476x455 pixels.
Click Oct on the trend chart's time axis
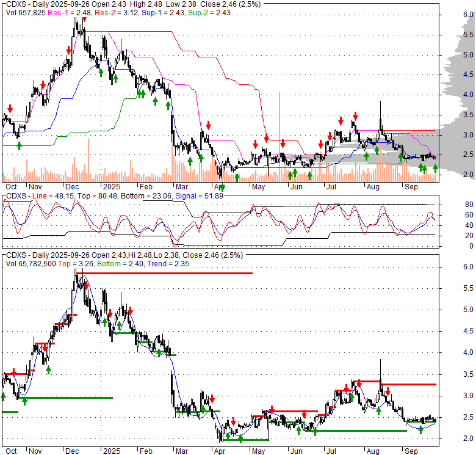click(x=11, y=451)
